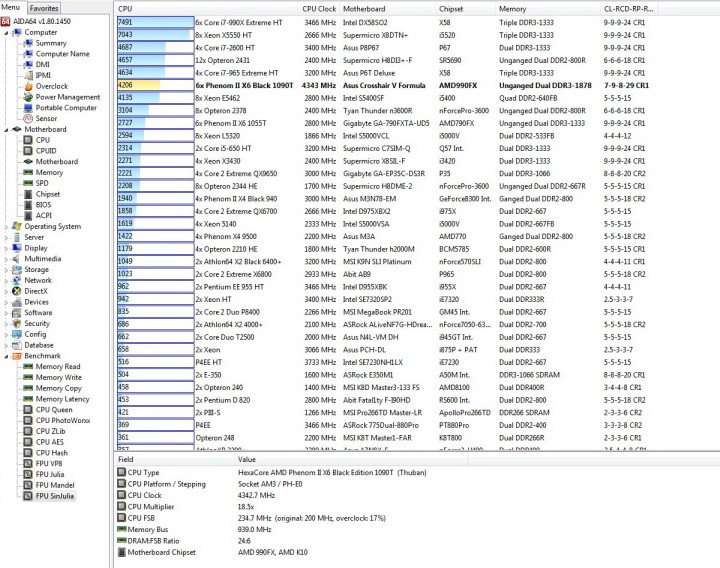Click the Field column header in details
Screen dimensions: 720x568
point(174,459)
